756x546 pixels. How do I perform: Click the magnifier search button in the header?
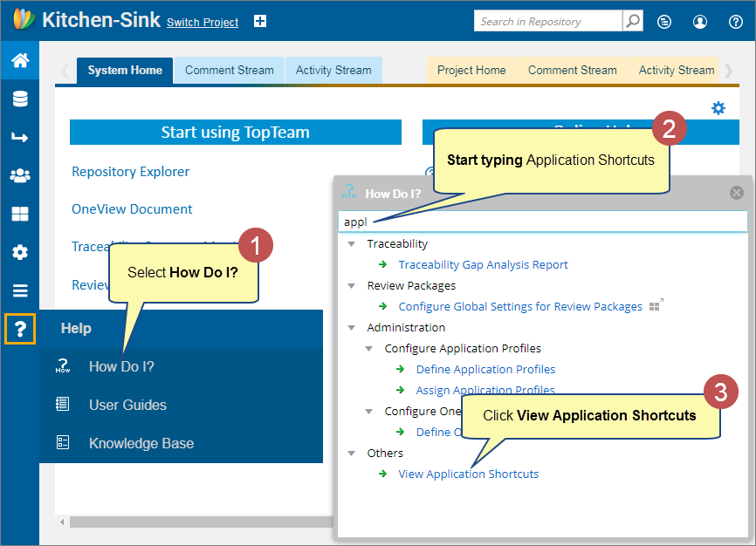tap(633, 21)
